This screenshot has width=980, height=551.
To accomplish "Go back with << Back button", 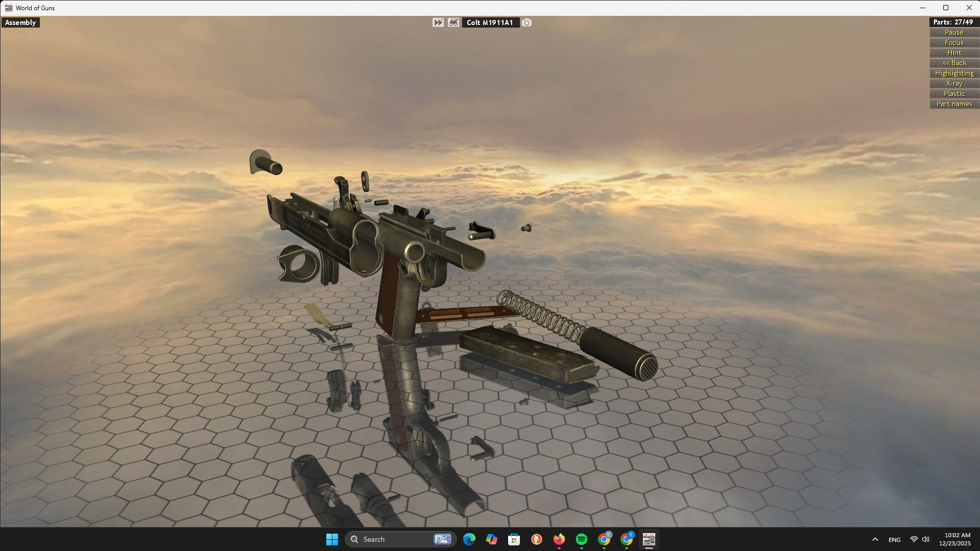I will [x=954, y=63].
